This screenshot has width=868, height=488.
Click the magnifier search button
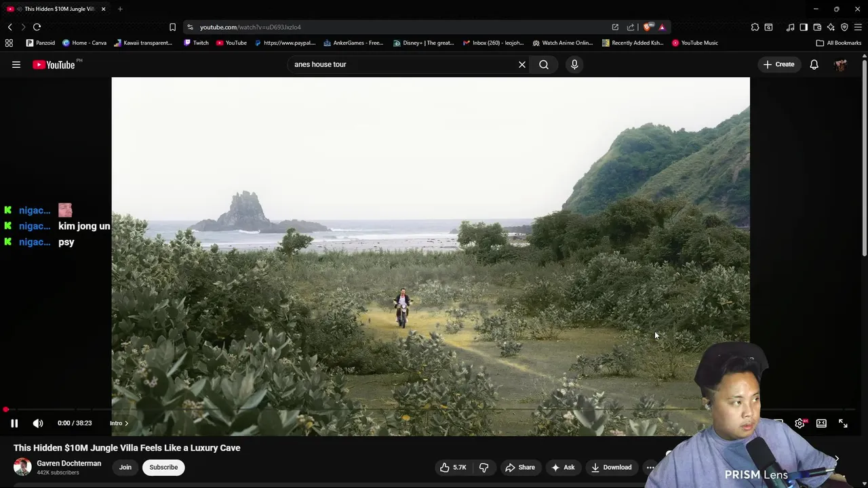point(544,64)
